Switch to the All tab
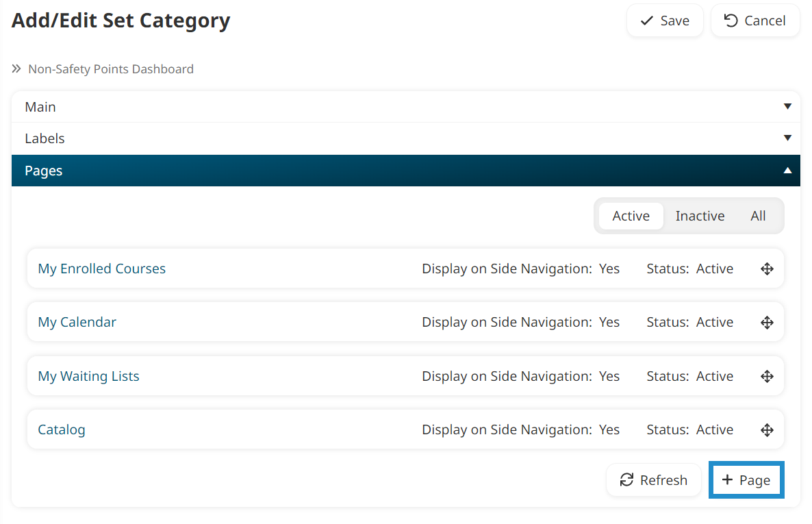This screenshot has height=524, width=812. tap(758, 215)
